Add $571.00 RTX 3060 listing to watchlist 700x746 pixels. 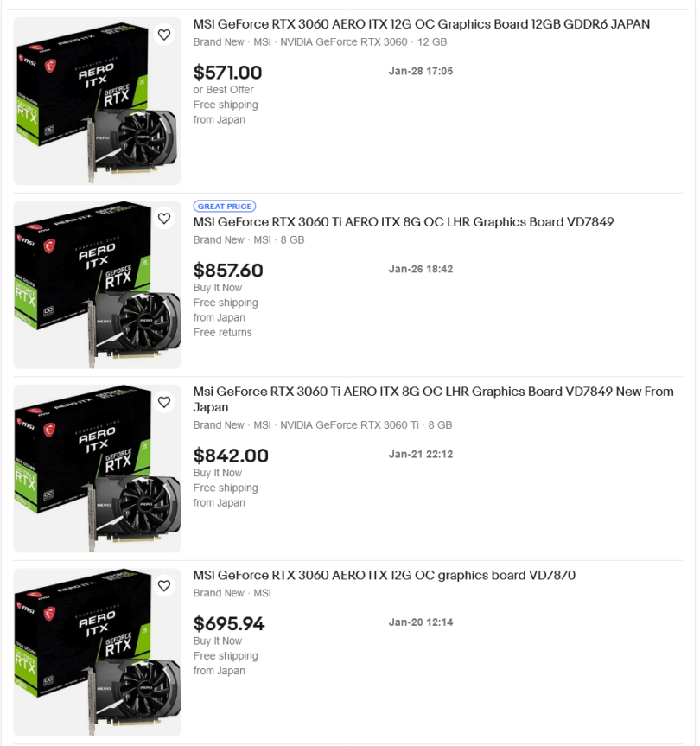tap(164, 35)
